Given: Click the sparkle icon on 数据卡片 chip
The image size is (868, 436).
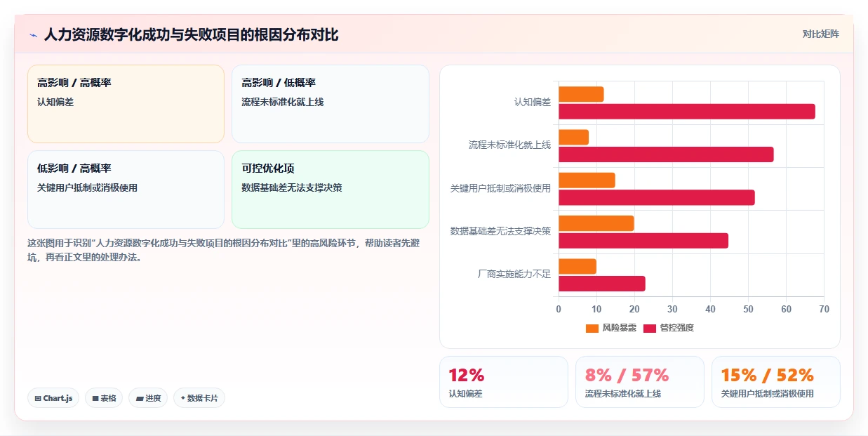Looking at the screenshot, I should coord(183,398).
